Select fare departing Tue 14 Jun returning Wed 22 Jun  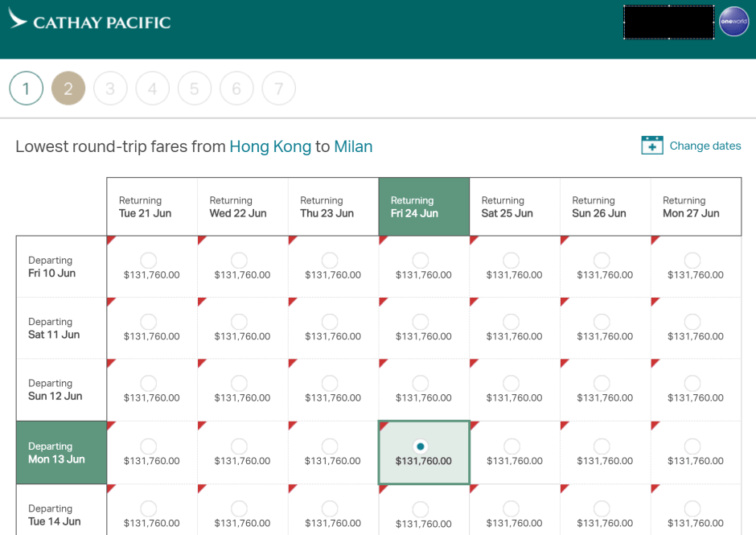coord(239,508)
